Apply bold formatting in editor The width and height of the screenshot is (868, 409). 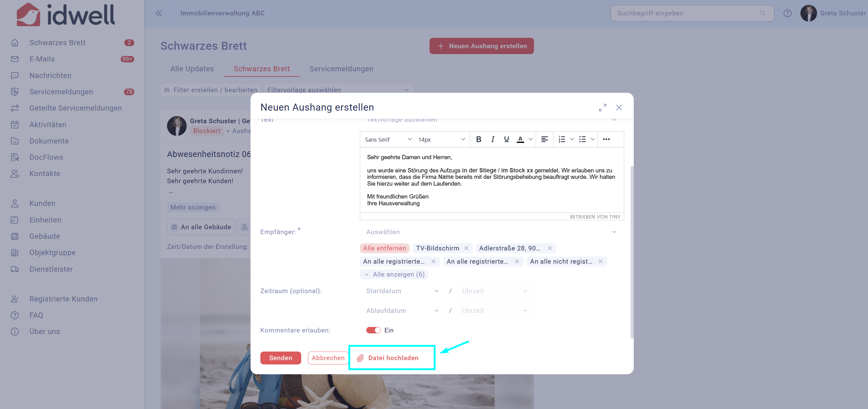478,139
